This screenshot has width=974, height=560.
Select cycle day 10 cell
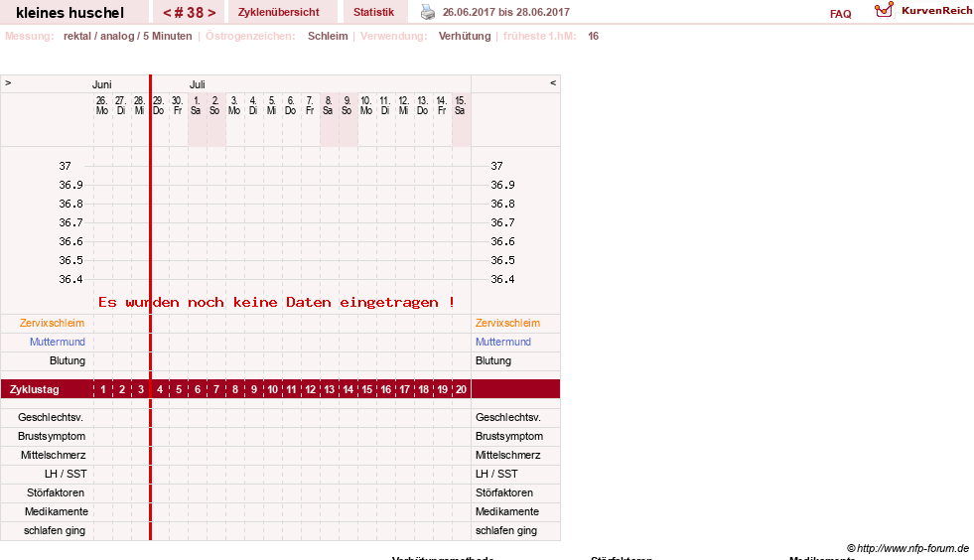point(272,389)
